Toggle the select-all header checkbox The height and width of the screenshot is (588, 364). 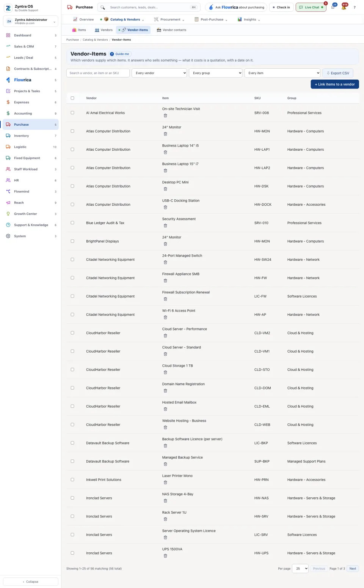[72, 98]
